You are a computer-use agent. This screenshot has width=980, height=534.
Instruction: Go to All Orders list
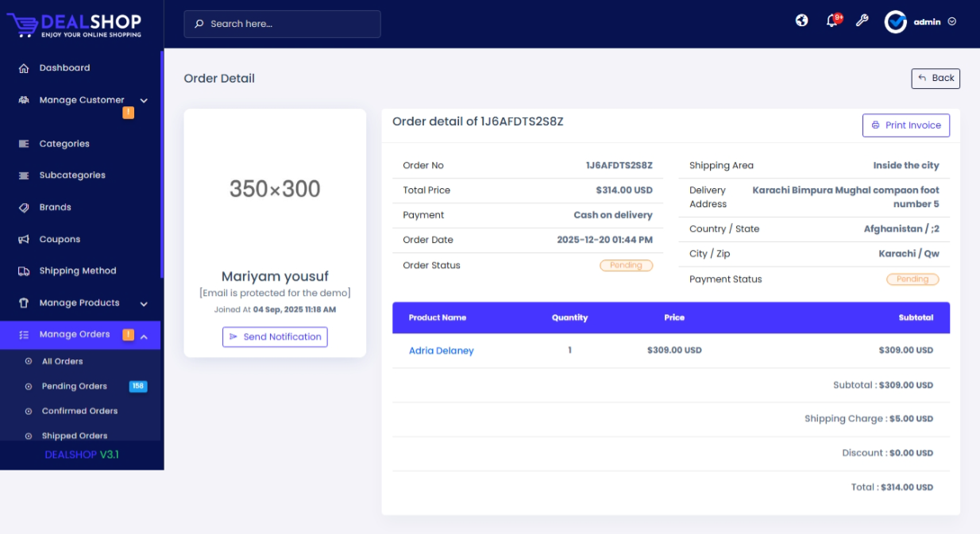[x=62, y=362]
